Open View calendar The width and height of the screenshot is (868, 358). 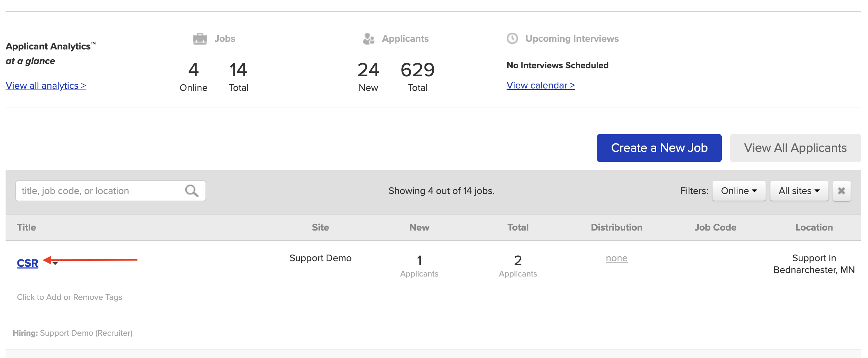tap(540, 85)
